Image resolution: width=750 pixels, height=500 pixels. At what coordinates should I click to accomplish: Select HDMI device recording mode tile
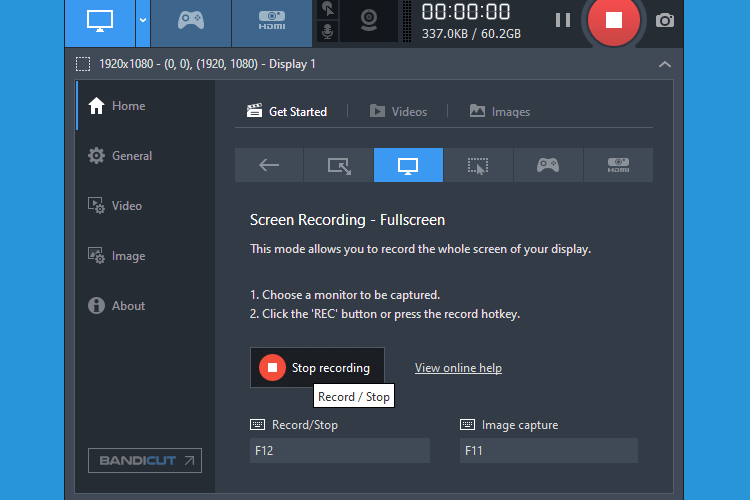tap(618, 165)
